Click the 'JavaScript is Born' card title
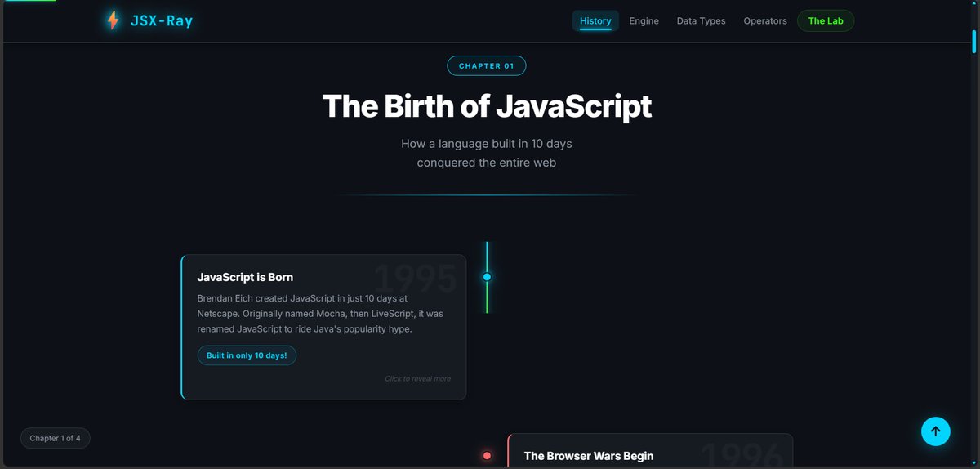This screenshot has width=980, height=469. click(x=245, y=277)
